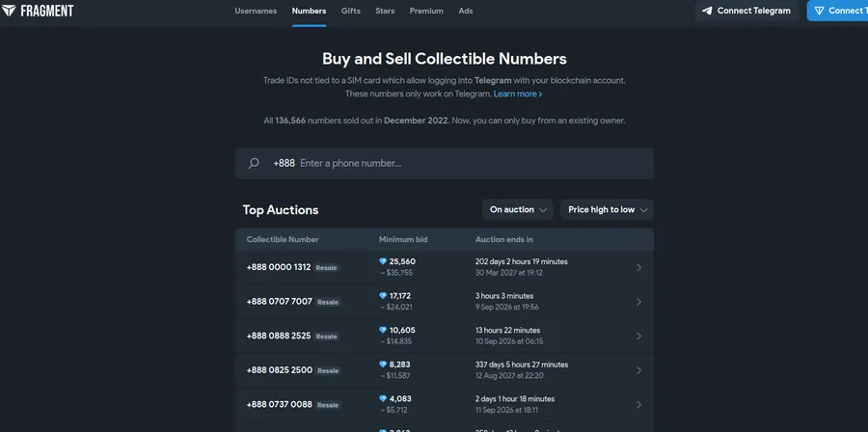Click the search magnifier icon
The height and width of the screenshot is (432, 868).
click(254, 163)
